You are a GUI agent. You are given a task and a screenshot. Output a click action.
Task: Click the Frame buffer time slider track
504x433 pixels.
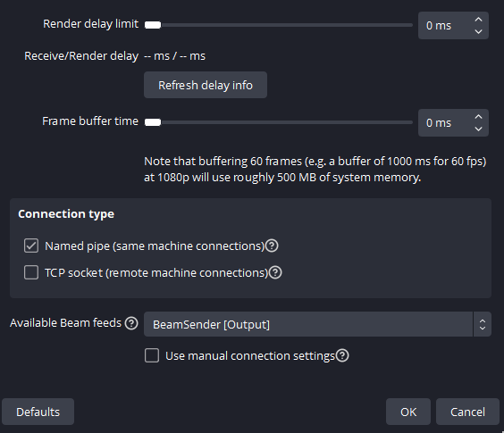click(278, 122)
